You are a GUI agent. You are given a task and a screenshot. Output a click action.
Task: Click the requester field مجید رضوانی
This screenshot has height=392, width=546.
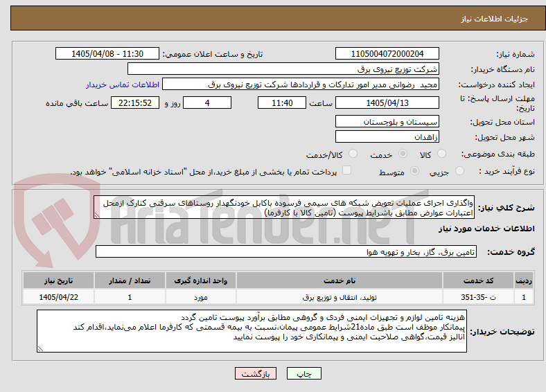[301, 84]
